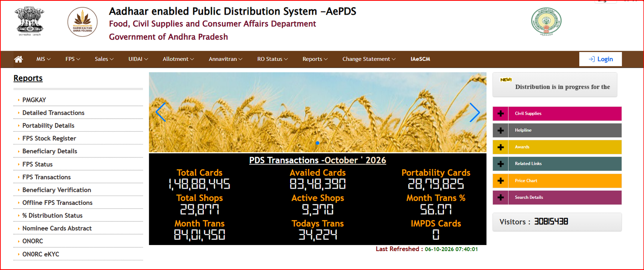
Task: Click the Total Shops label
Action: pos(200,198)
